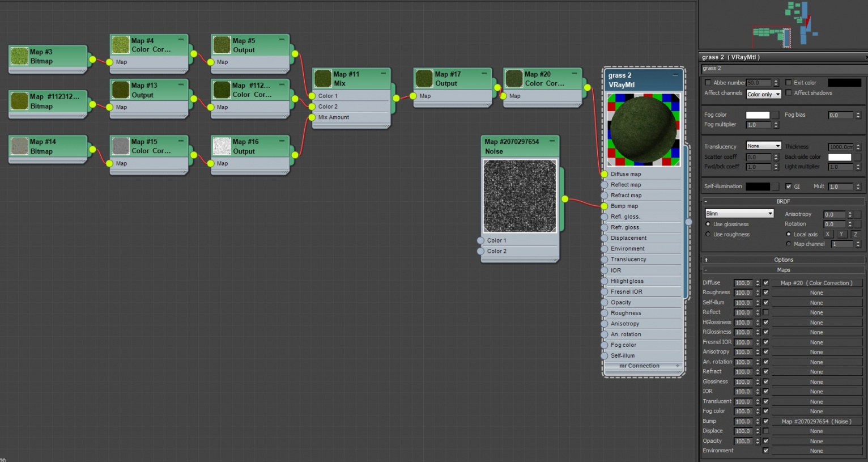
Task: Disable the Bump map checkbox
Action: coord(766,421)
